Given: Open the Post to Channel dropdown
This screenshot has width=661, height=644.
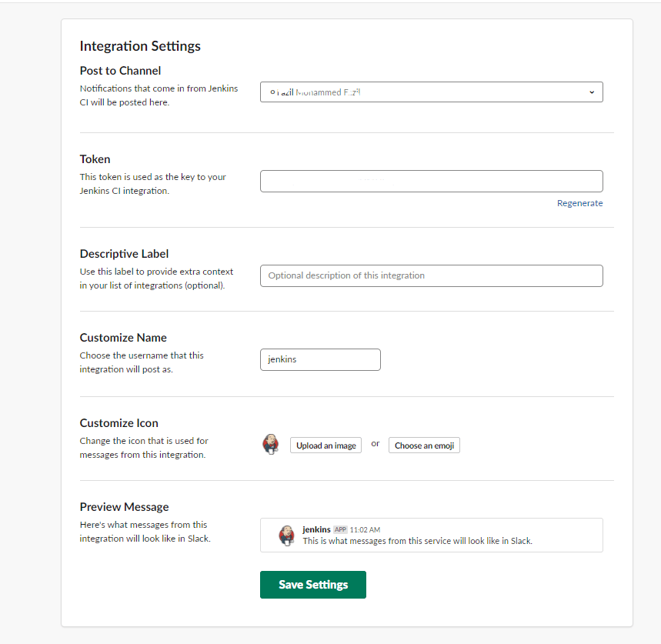Looking at the screenshot, I should [x=431, y=92].
